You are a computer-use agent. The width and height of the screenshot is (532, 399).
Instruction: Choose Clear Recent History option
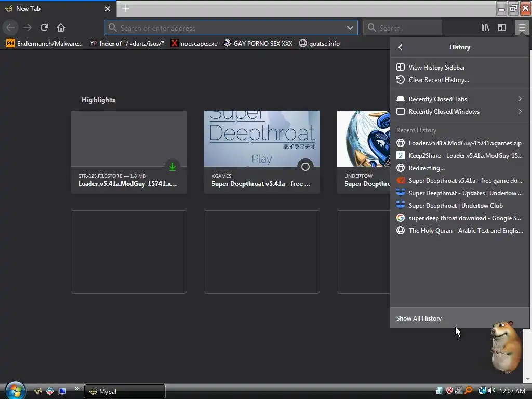(x=460, y=79)
